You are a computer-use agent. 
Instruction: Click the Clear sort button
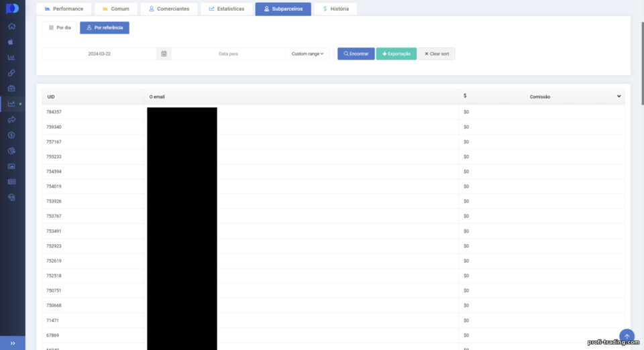tap(437, 54)
